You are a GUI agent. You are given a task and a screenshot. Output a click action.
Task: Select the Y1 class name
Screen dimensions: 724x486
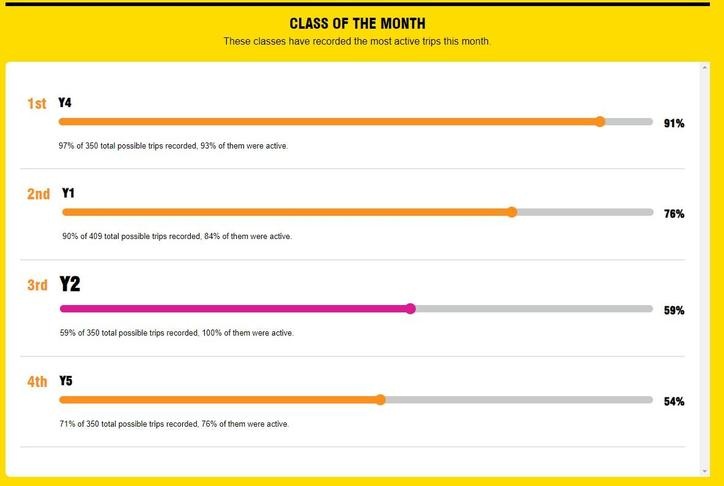pos(68,193)
